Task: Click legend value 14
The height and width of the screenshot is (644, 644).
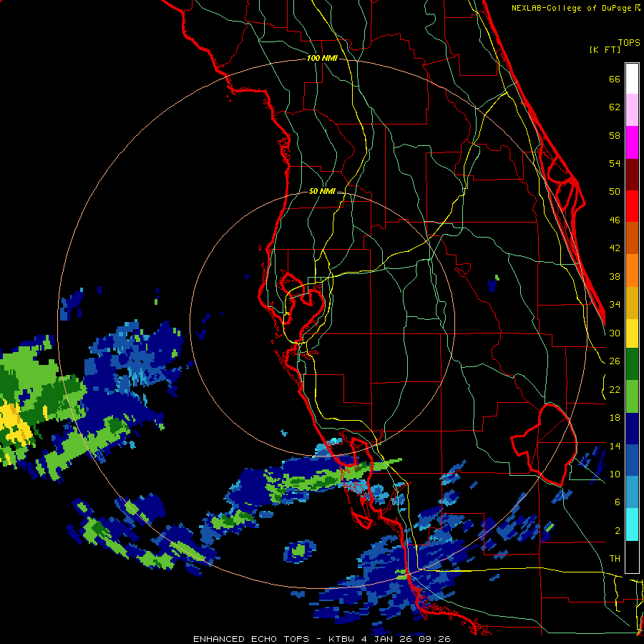Action: 615,446
